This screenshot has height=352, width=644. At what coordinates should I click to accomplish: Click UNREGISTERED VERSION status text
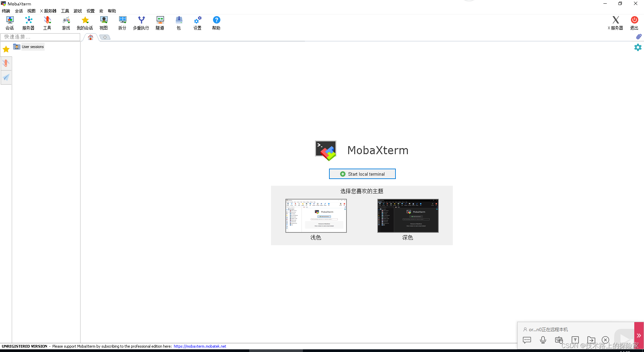24,346
